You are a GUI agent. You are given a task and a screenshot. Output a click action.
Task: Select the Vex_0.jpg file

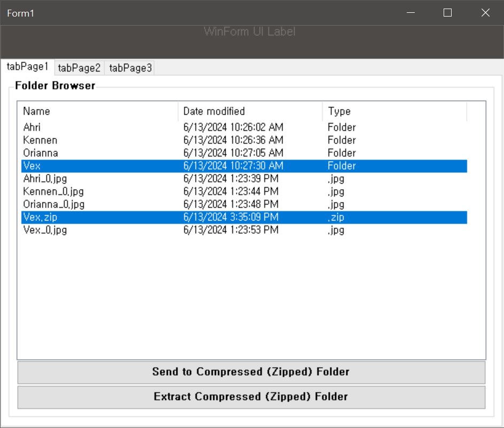click(244, 230)
